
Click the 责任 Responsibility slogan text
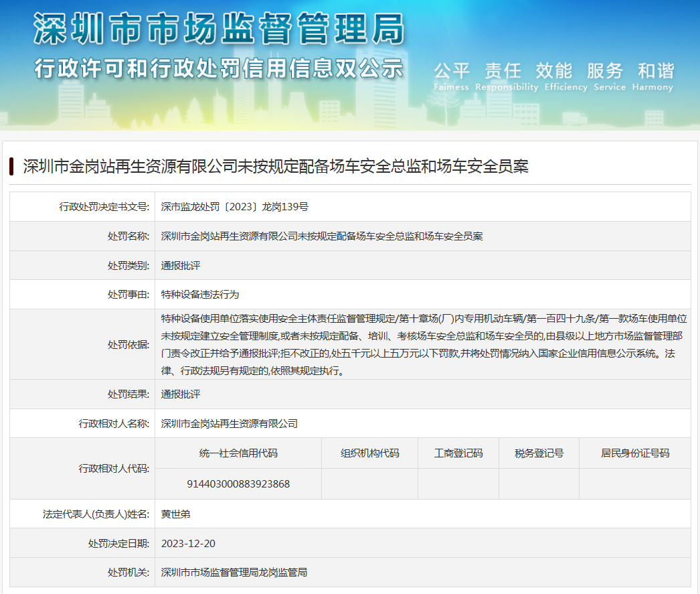pyautogui.click(x=506, y=77)
